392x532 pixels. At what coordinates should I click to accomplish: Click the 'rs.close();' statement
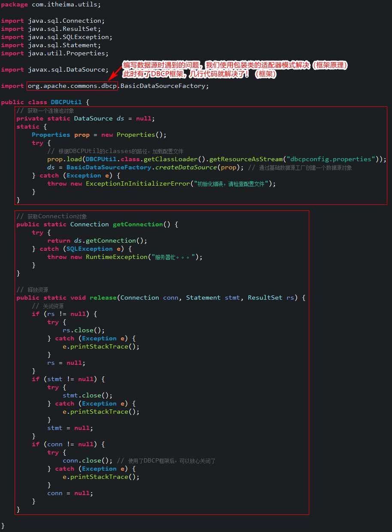[84, 330]
